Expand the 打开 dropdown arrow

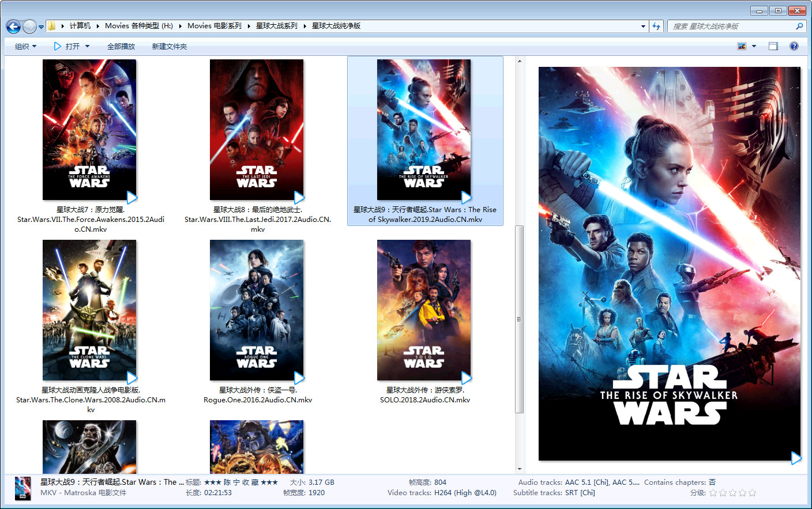pos(88,46)
